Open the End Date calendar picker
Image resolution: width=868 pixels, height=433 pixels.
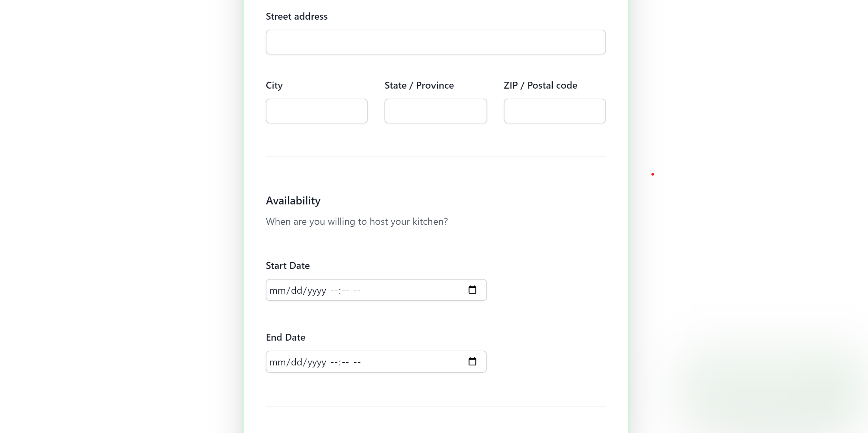coord(472,362)
